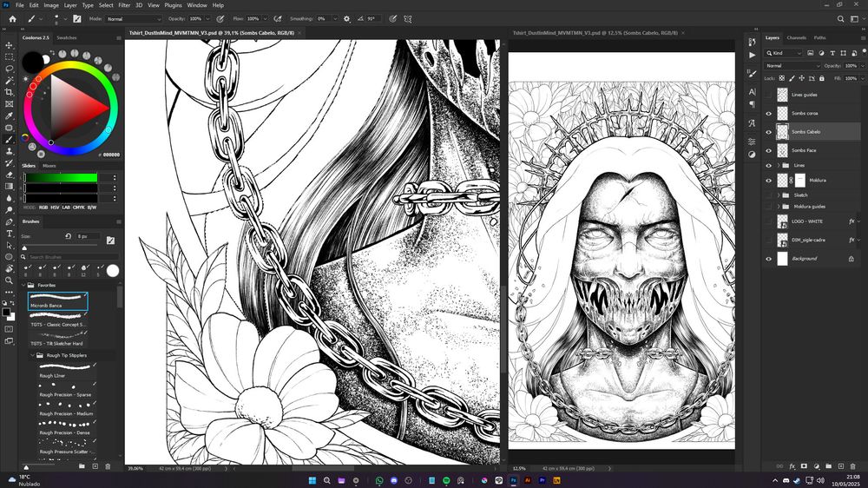This screenshot has height=488, width=868.
Task: Open the Smoothing value dropdown
Action: (x=335, y=19)
